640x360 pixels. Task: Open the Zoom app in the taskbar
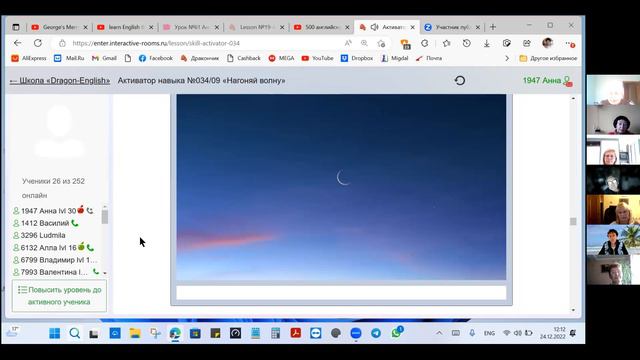(356, 333)
